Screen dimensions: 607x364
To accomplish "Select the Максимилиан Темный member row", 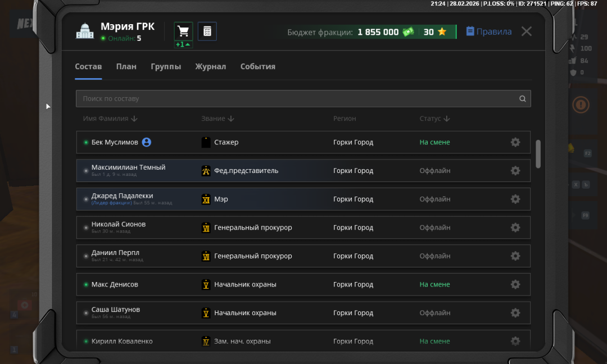I will click(303, 171).
